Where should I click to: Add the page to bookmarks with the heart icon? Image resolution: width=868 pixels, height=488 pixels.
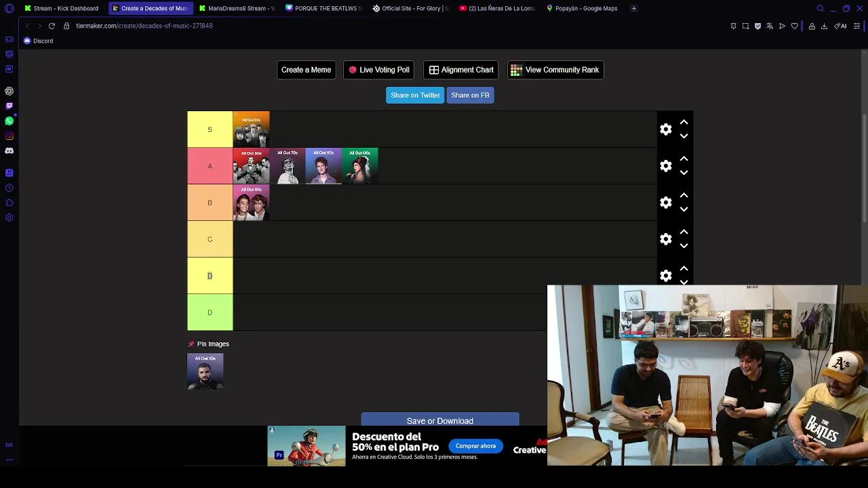(x=794, y=26)
